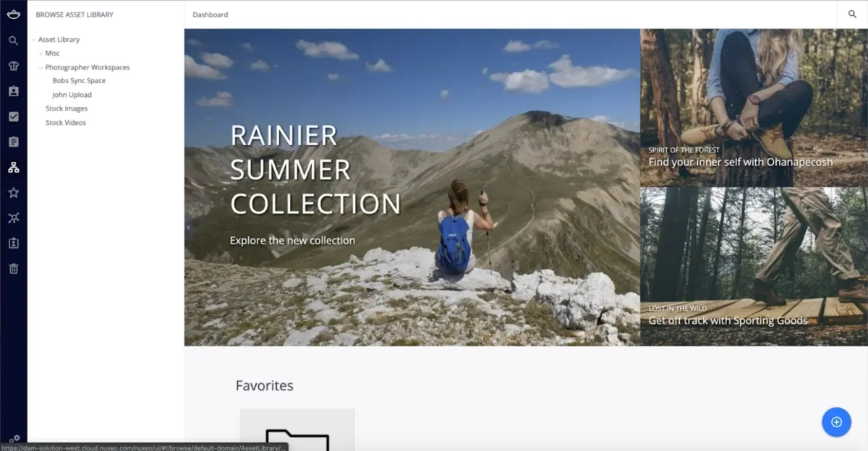Screen dimensions: 868x451
Task: Open the Find your inner self with Ohanapecosh tile
Action: click(x=754, y=108)
